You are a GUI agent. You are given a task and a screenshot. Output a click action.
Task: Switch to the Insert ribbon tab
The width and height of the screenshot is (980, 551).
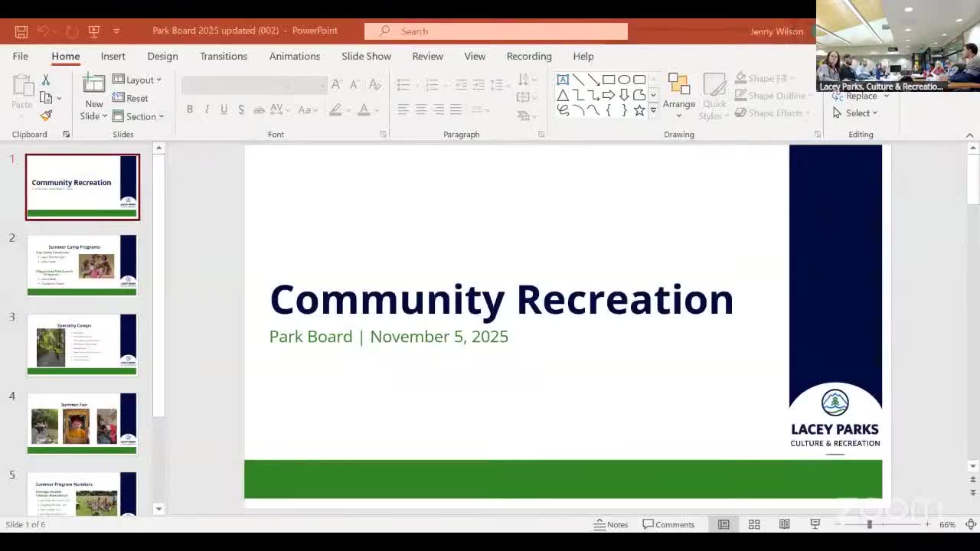pos(113,56)
